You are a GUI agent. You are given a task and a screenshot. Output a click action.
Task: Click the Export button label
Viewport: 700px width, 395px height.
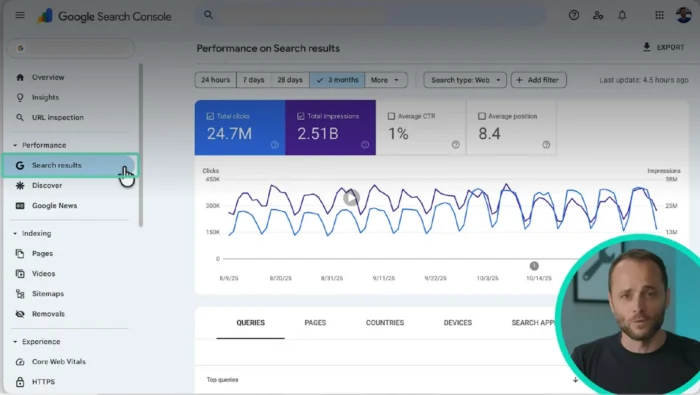670,47
